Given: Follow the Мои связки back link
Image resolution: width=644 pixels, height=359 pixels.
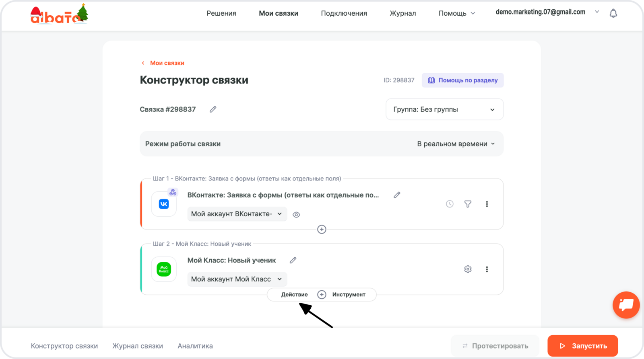Looking at the screenshot, I should [x=167, y=63].
